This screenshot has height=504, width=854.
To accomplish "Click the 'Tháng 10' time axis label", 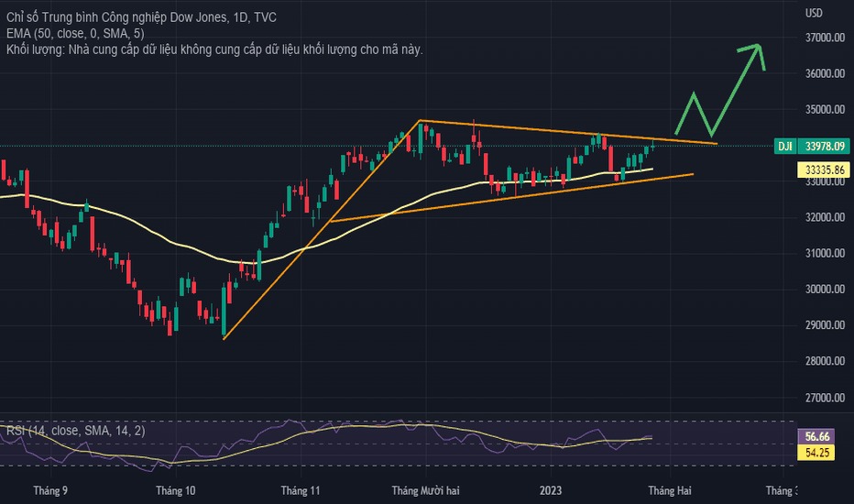I will 175,491.
